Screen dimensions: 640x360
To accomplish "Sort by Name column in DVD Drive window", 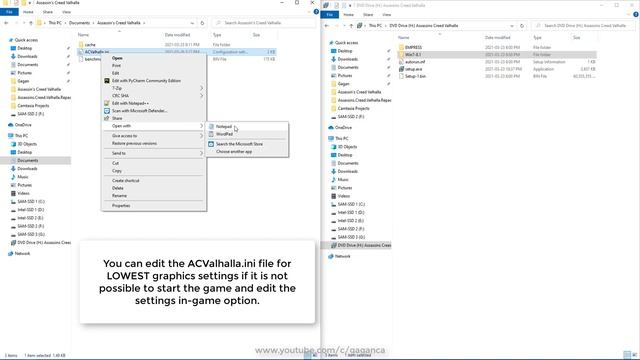I will [x=403, y=38].
